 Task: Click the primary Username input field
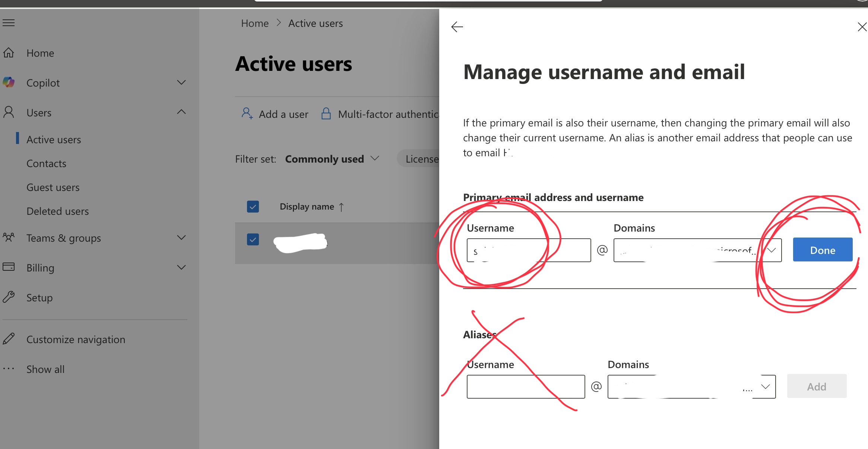pos(529,250)
